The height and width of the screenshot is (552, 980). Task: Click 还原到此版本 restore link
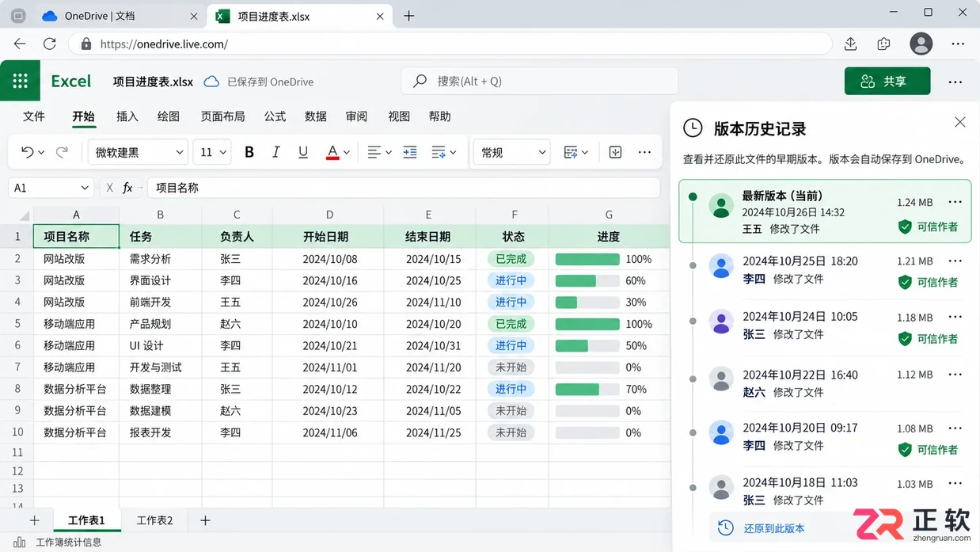(x=774, y=528)
